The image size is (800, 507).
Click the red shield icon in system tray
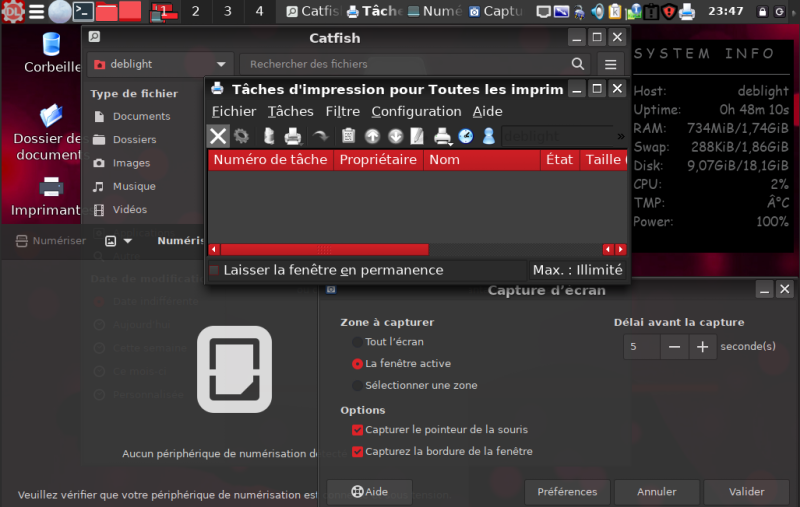pyautogui.click(x=669, y=11)
